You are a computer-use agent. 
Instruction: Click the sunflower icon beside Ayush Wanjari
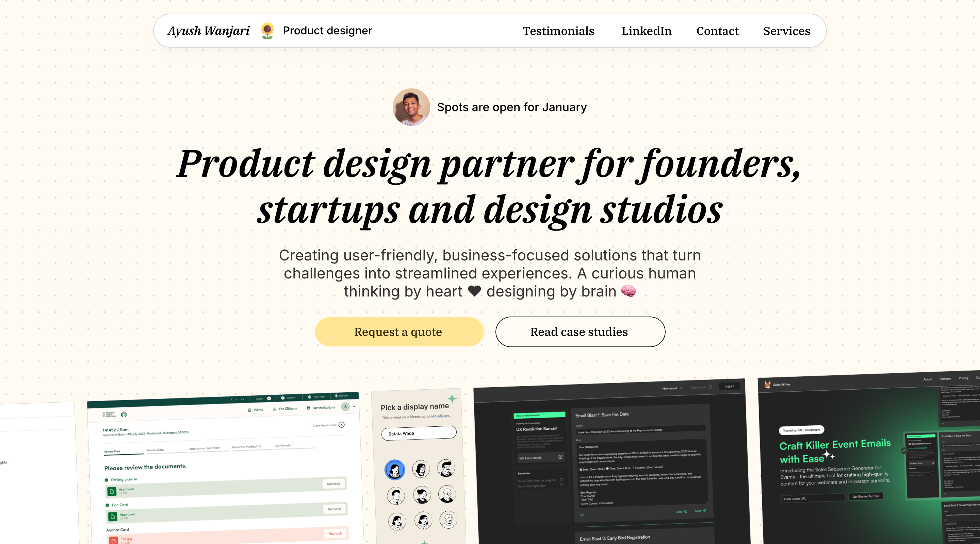click(x=267, y=30)
